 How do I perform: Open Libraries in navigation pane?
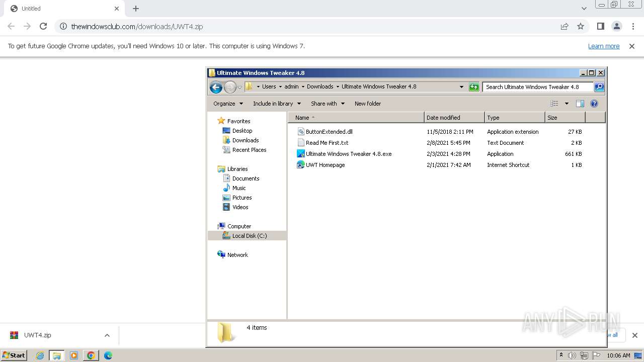tap(237, 169)
